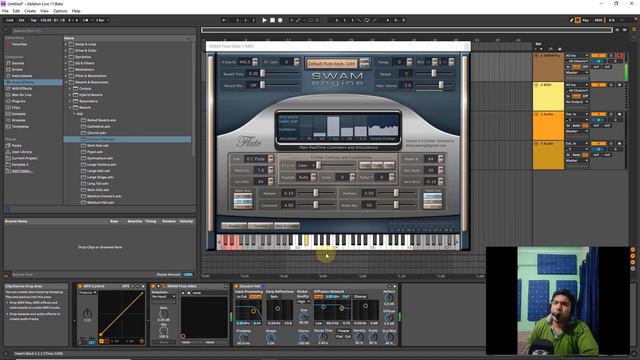This screenshot has height=360, width=640.
Task: Toggle track 3 Audio activator button
Action: pyautogui.click(x=598, y=114)
